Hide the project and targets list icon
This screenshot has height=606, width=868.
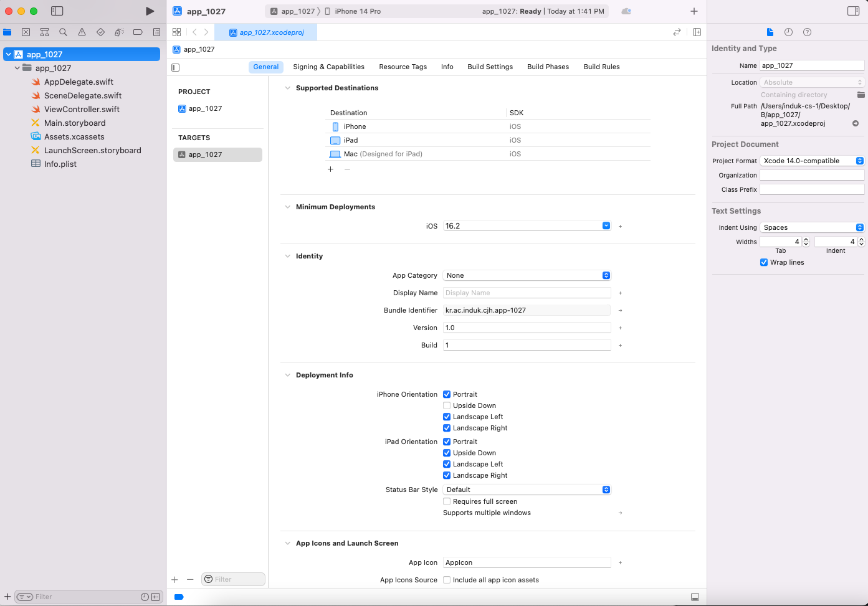tap(176, 67)
